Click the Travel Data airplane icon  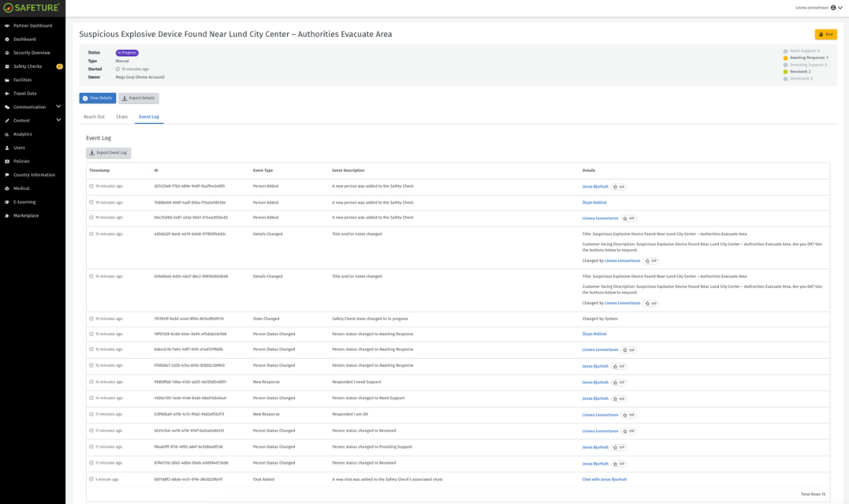click(7, 93)
